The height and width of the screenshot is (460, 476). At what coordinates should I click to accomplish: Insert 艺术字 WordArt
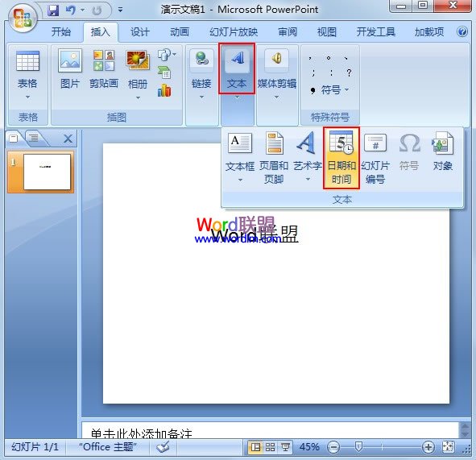[x=308, y=157]
